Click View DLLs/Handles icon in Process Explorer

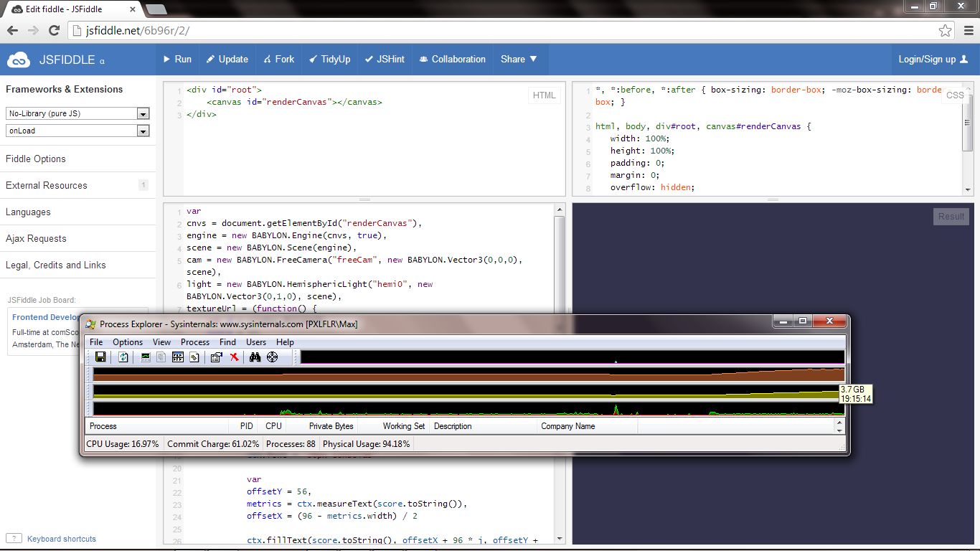pos(194,357)
